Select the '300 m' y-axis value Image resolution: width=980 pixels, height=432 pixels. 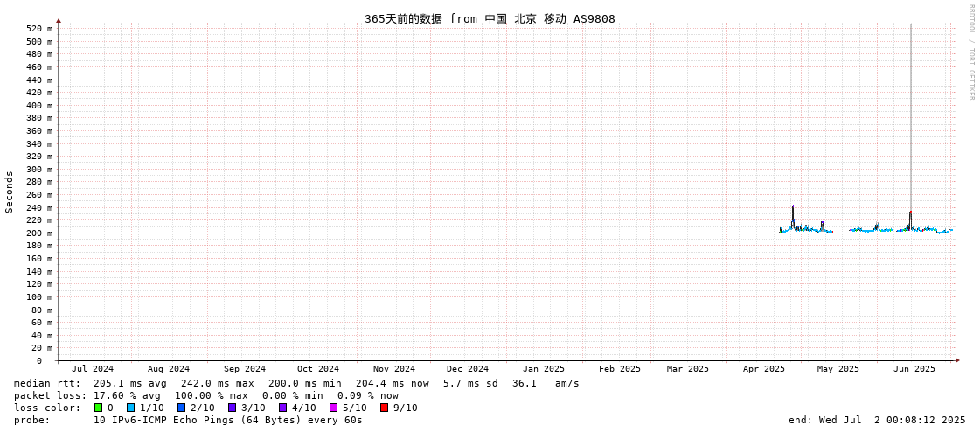point(39,170)
